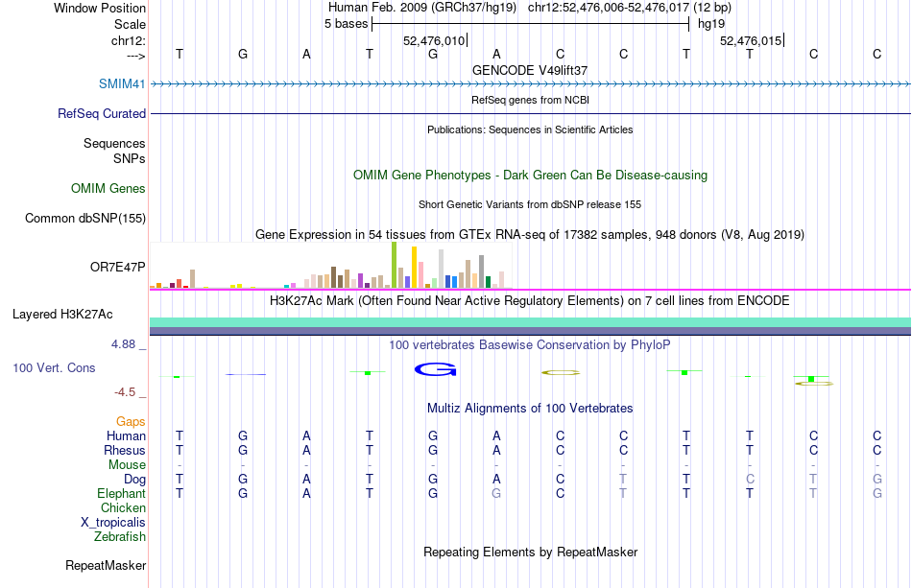Select the X_tropicalis alignment row label
The image size is (912, 588).
(x=113, y=523)
